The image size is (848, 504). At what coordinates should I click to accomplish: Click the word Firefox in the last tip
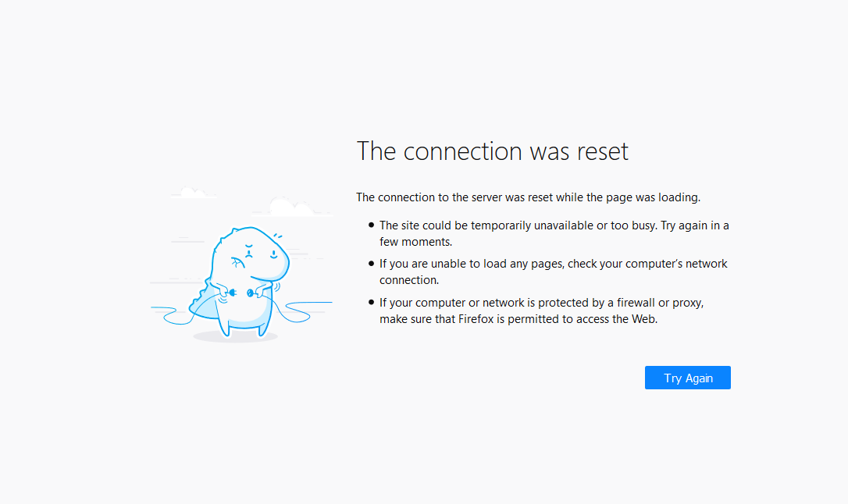476,319
